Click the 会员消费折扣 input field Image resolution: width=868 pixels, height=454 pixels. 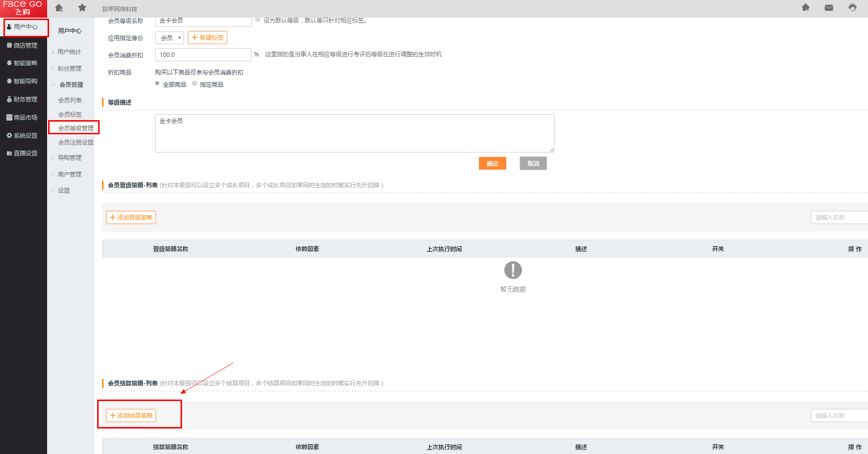[x=203, y=55]
